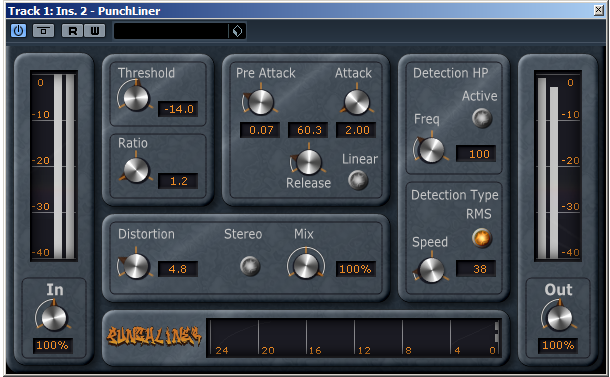Open the preset management diamond icon
This screenshot has height=377, width=610.
point(237,31)
